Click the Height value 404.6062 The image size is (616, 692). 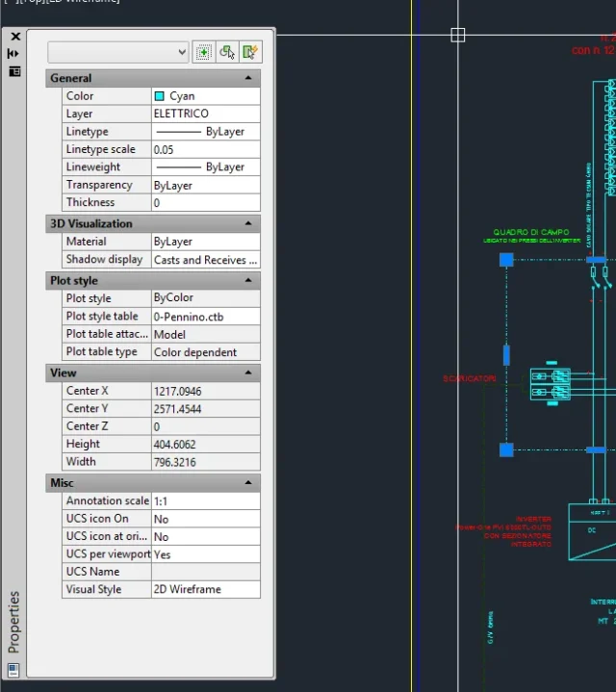coord(206,444)
